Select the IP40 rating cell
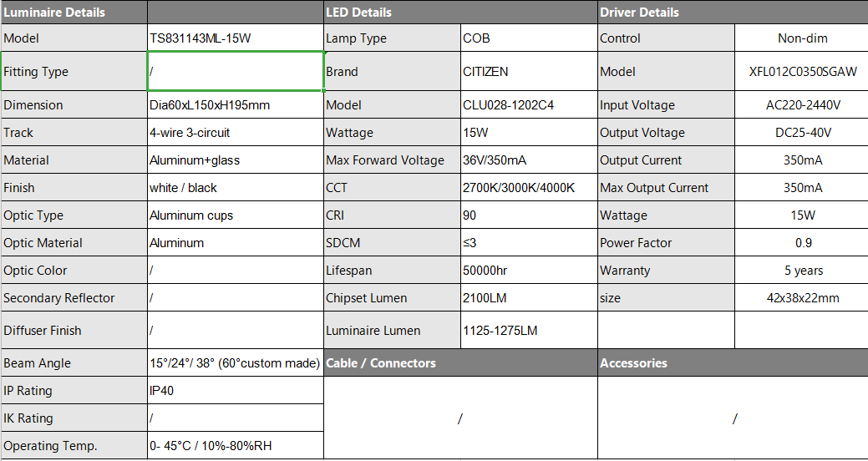Viewport: 868px width, 461px height. (x=236, y=390)
